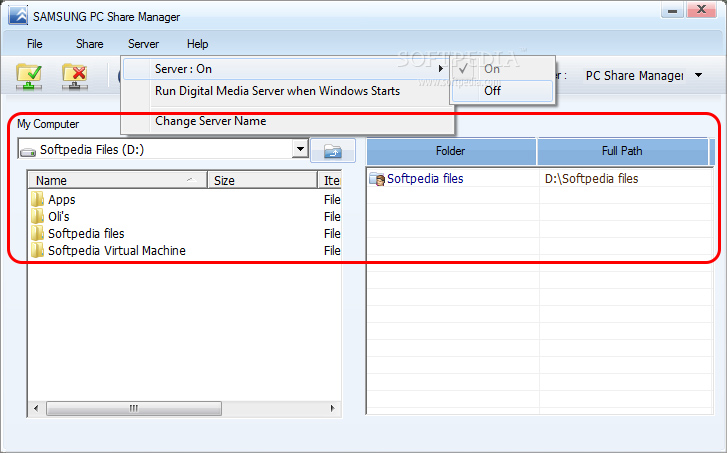
Task: Click the horizontal scrollbar right arrow
Action: [x=335, y=408]
